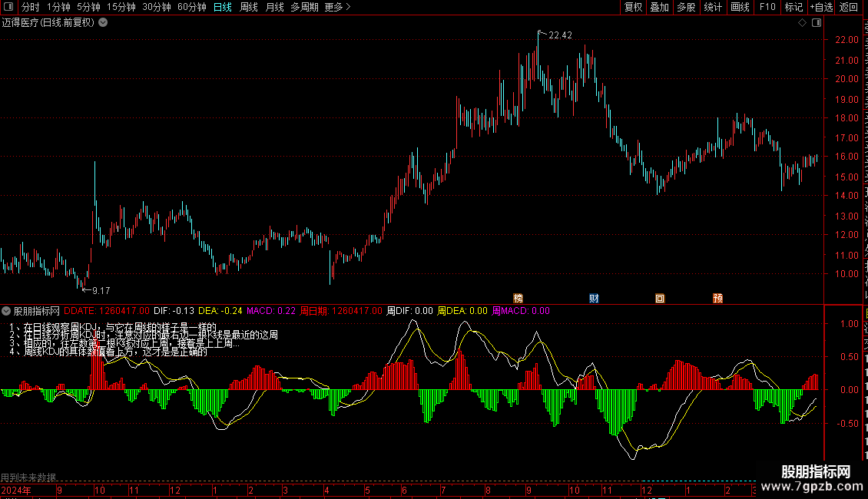Click the diamond icon in the chart header

click(x=802, y=23)
